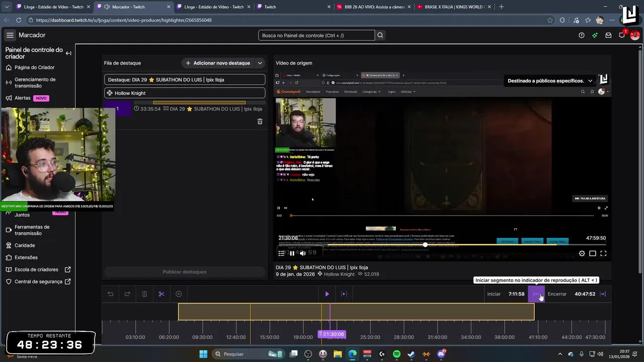The width and height of the screenshot is (644, 362).
Task: Add a new segment with plus-circle icon
Action: 179,294
